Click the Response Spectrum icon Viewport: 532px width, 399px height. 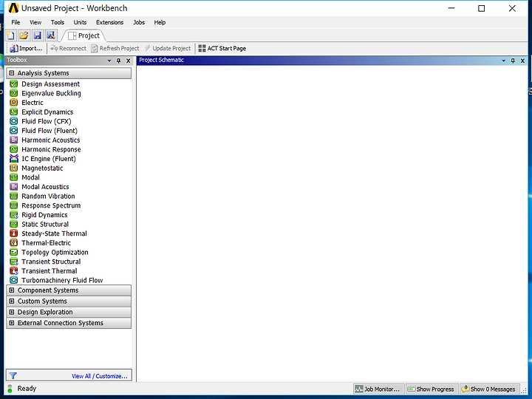click(13, 205)
